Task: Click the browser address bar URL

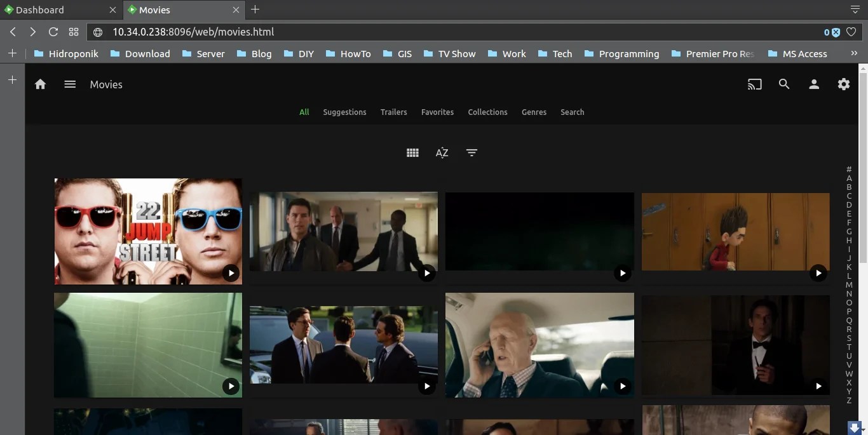Action: pyautogui.click(x=193, y=32)
